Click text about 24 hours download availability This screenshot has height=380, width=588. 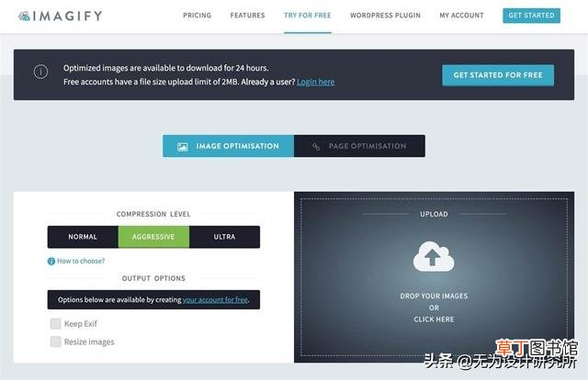click(165, 68)
